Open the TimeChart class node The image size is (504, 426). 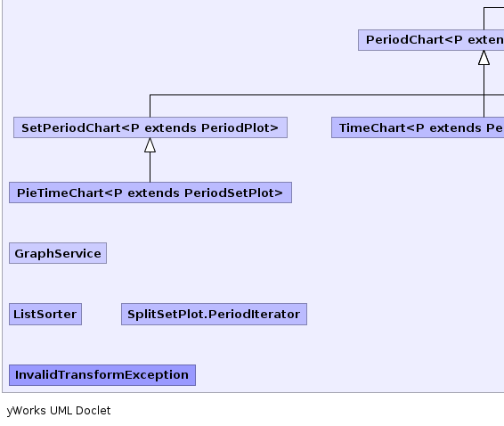click(418, 127)
